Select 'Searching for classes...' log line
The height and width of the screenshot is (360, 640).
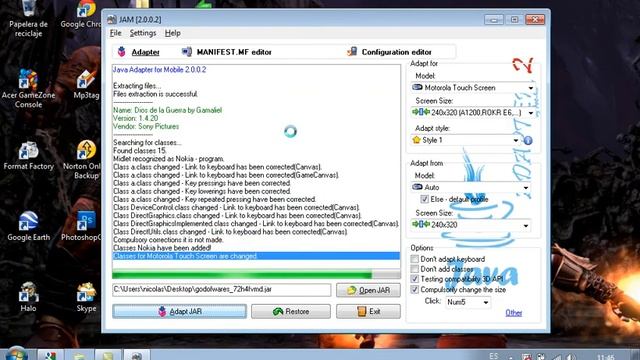point(147,142)
